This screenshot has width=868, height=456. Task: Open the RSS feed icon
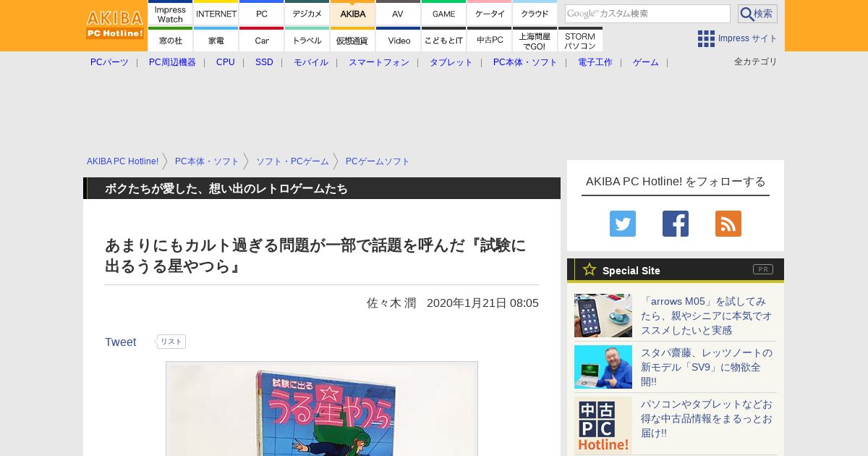(728, 224)
